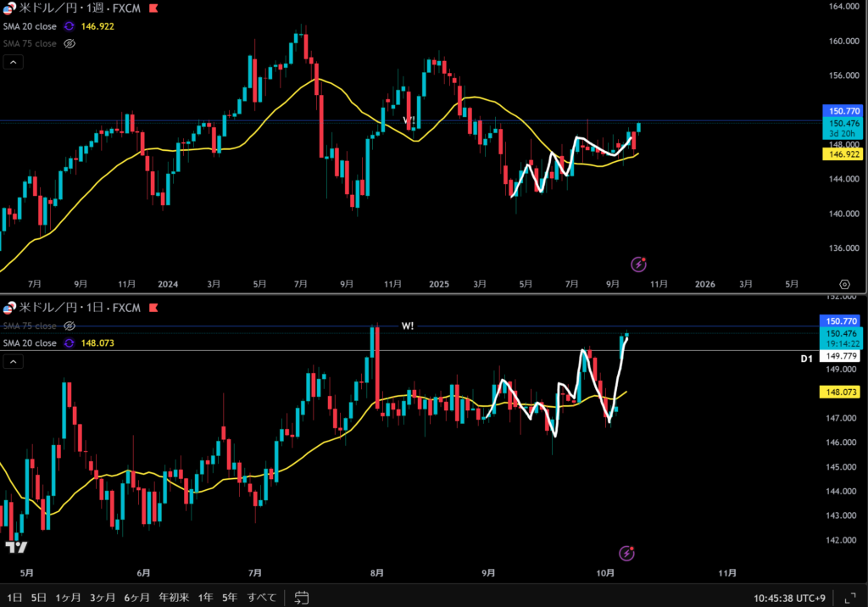Collapse the daily chart indicator legend
Screen dimensions: 868x607
[14, 362]
